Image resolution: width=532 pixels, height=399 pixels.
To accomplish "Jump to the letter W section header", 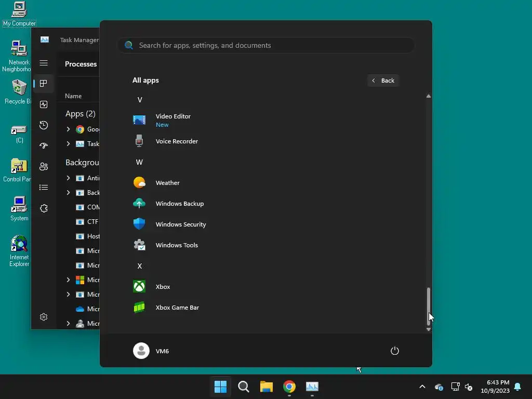I will click(x=139, y=162).
